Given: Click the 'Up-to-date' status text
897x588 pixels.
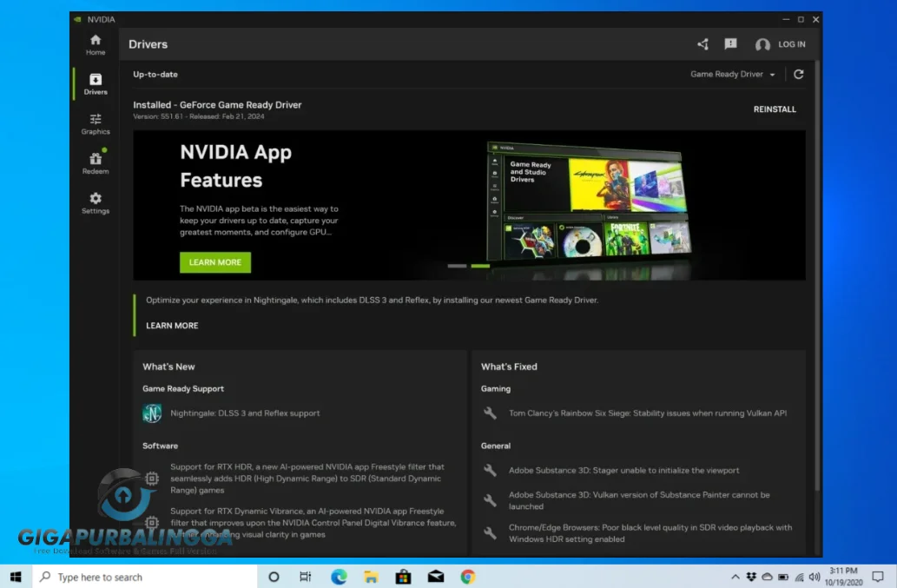Looking at the screenshot, I should coord(155,75).
